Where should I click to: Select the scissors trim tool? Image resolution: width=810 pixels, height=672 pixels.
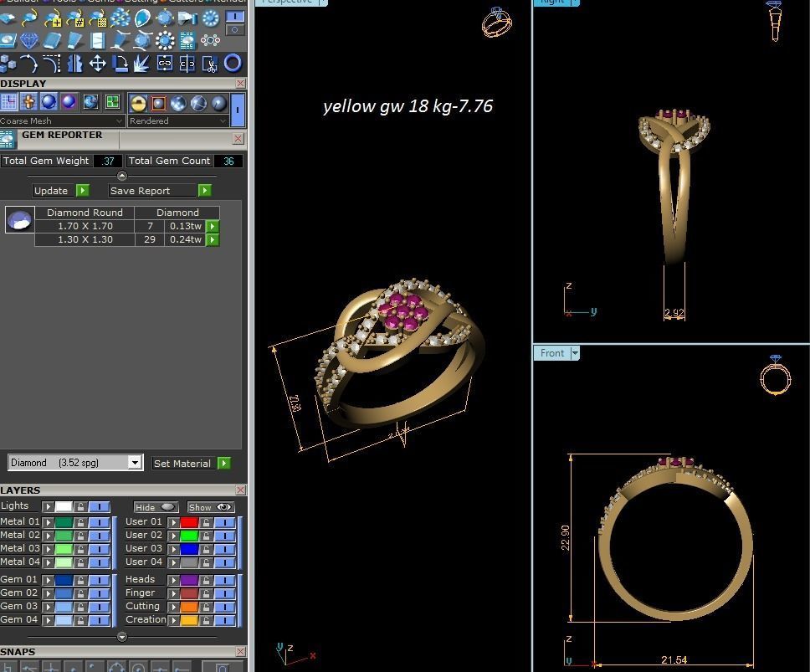[210, 63]
